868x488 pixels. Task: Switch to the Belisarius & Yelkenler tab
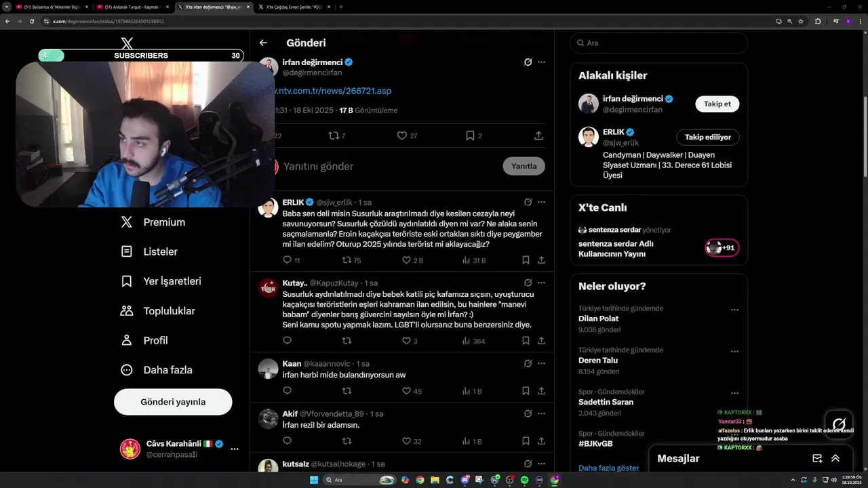pos(52,7)
